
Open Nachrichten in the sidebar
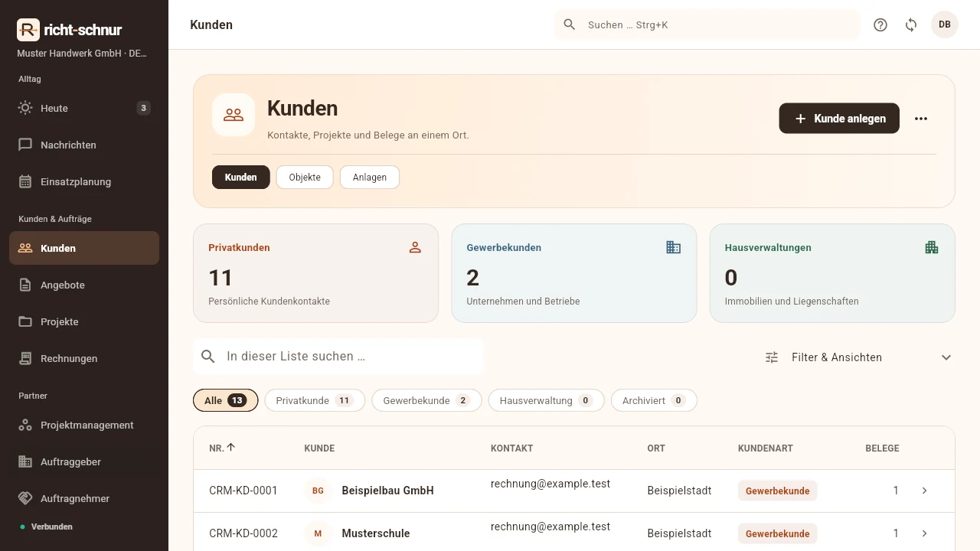tap(84, 145)
